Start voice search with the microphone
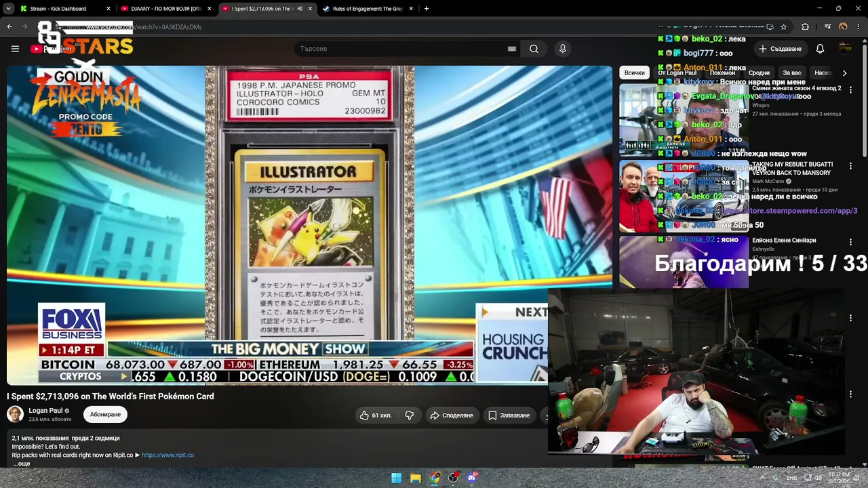This screenshot has width=868, height=488. 562,49
